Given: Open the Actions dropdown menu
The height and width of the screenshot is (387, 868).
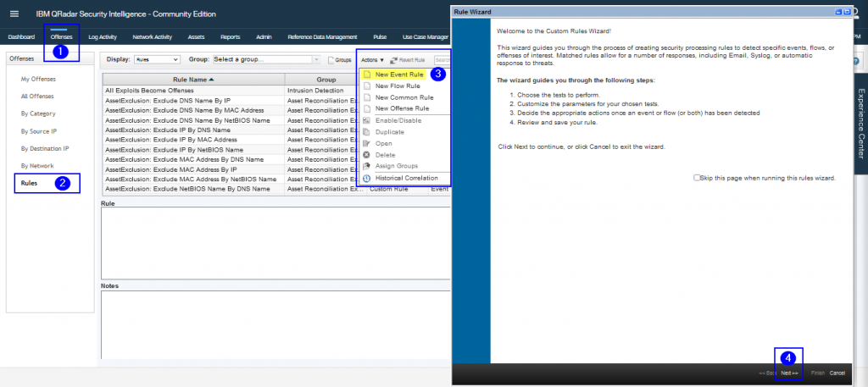Looking at the screenshot, I should click(372, 59).
